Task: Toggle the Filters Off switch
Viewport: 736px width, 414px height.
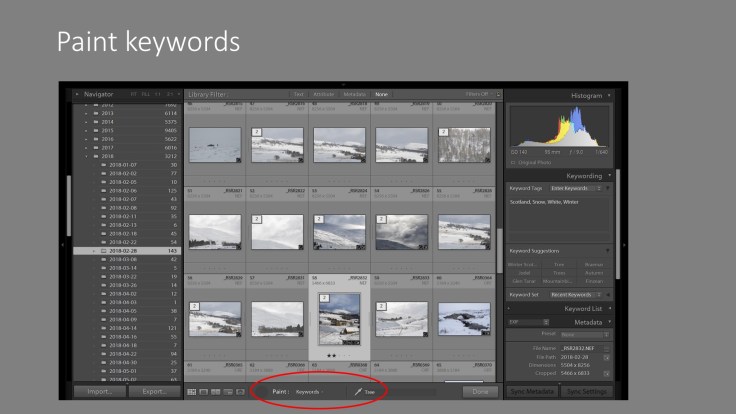Action: click(x=481, y=94)
